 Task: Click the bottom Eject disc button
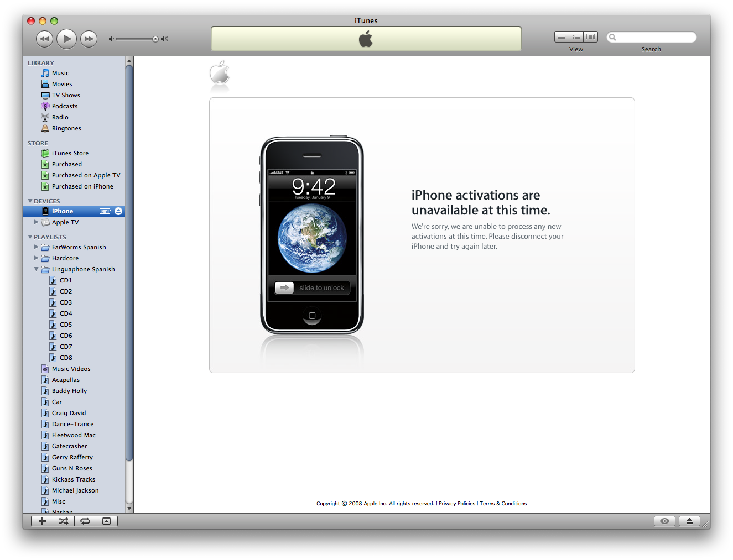pyautogui.click(x=689, y=521)
